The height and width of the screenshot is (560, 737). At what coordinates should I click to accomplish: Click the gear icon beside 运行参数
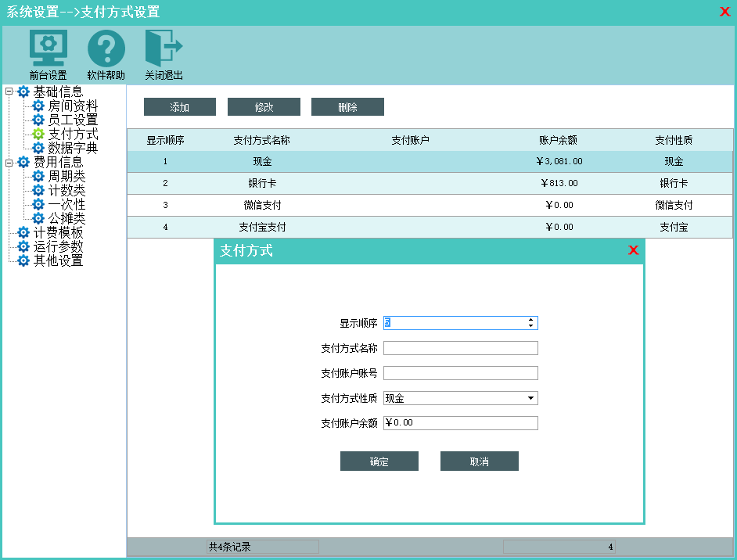23,246
